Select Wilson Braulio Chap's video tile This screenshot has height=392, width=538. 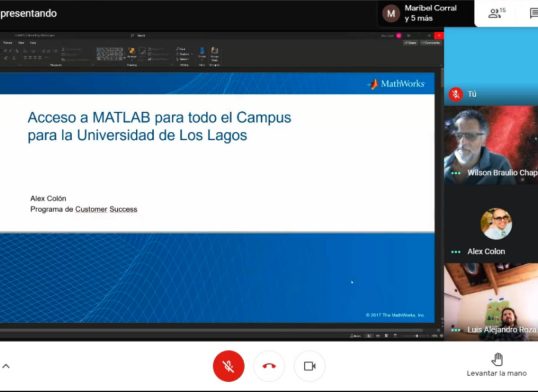pos(491,145)
